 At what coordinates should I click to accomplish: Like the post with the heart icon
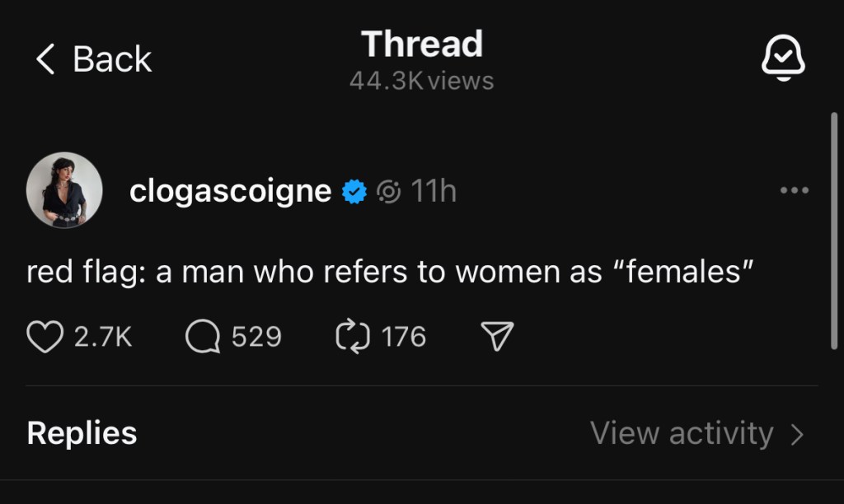pyautogui.click(x=45, y=337)
